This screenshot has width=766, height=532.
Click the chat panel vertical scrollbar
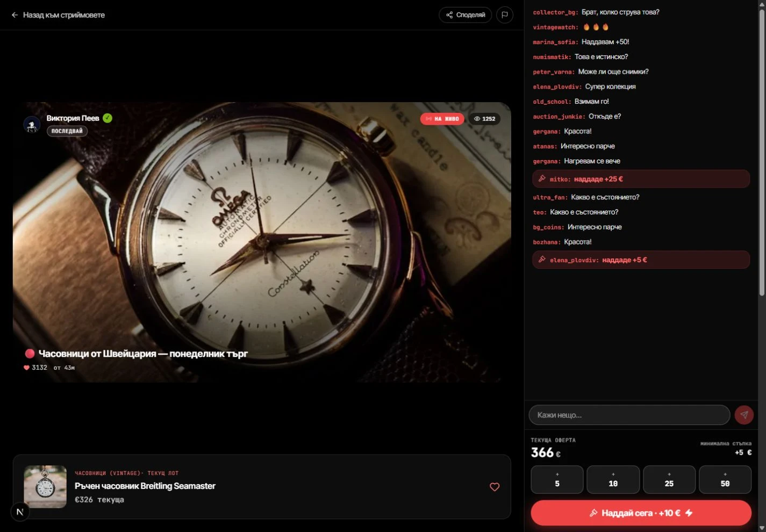(762, 152)
